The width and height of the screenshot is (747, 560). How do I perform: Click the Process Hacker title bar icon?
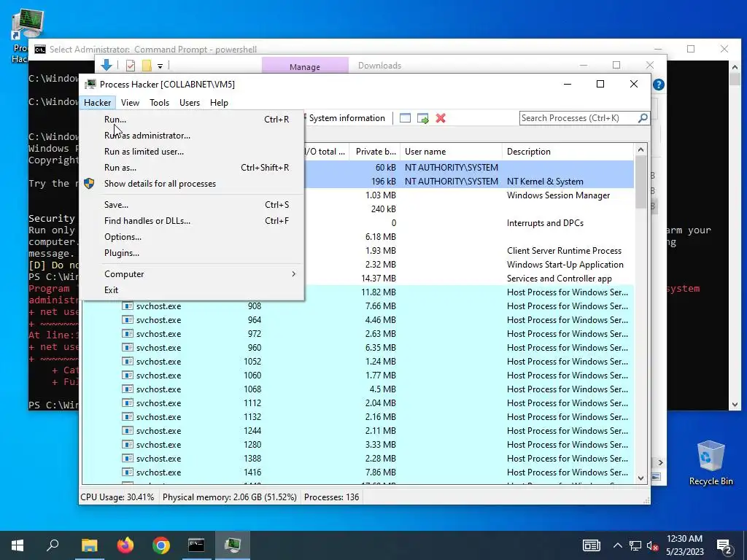point(90,85)
